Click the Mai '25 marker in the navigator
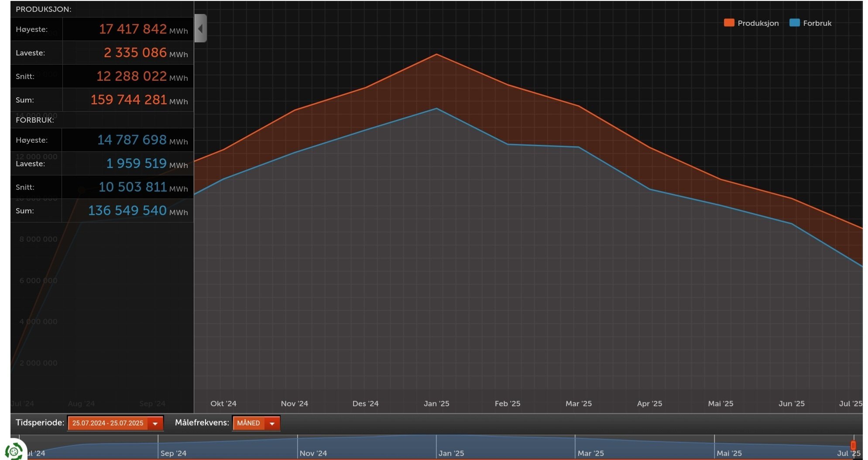The width and height of the screenshot is (868, 460). tap(729, 453)
